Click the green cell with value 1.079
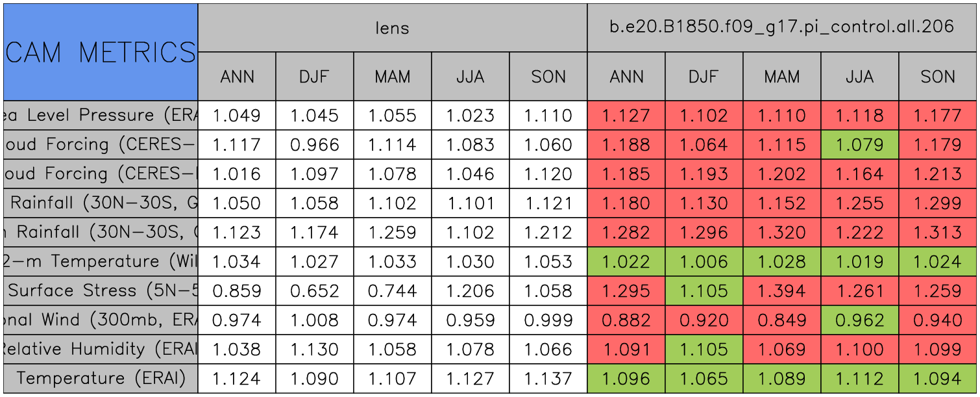Screen dimensions: 980x397 click(x=859, y=145)
